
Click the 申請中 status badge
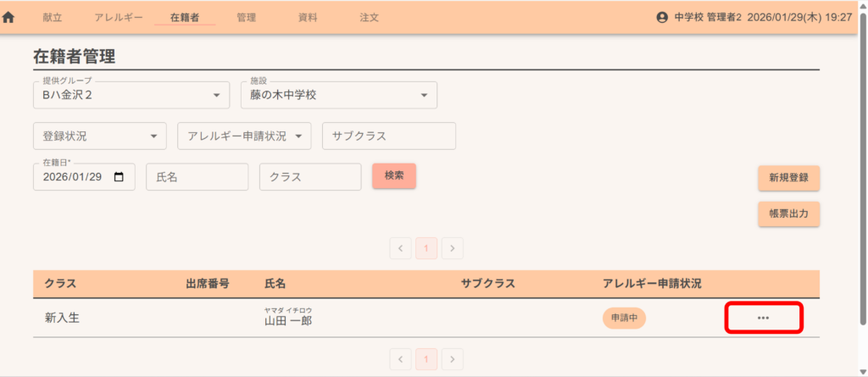click(x=624, y=318)
